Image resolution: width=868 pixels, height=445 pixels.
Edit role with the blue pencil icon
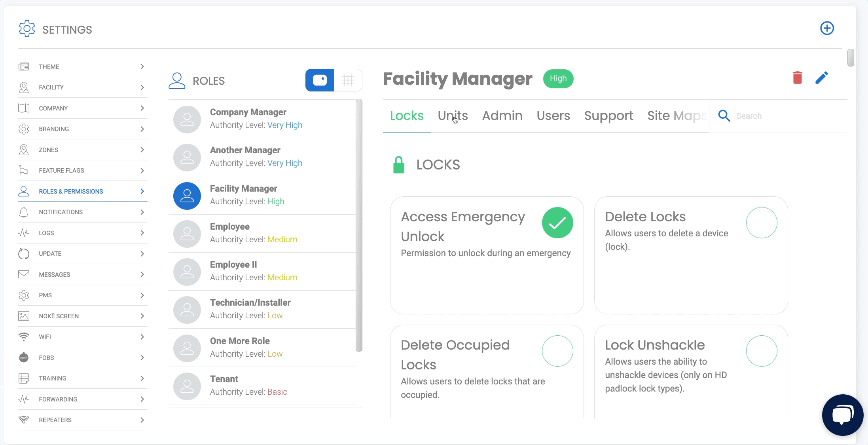(822, 78)
